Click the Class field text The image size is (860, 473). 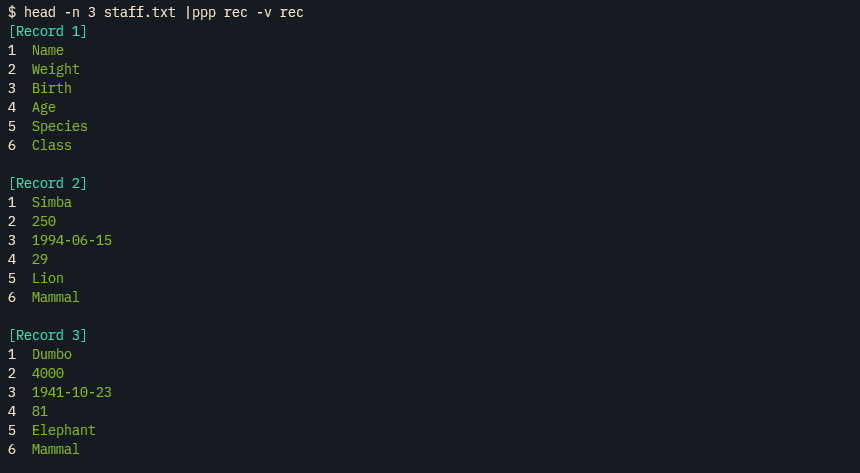coord(52,145)
